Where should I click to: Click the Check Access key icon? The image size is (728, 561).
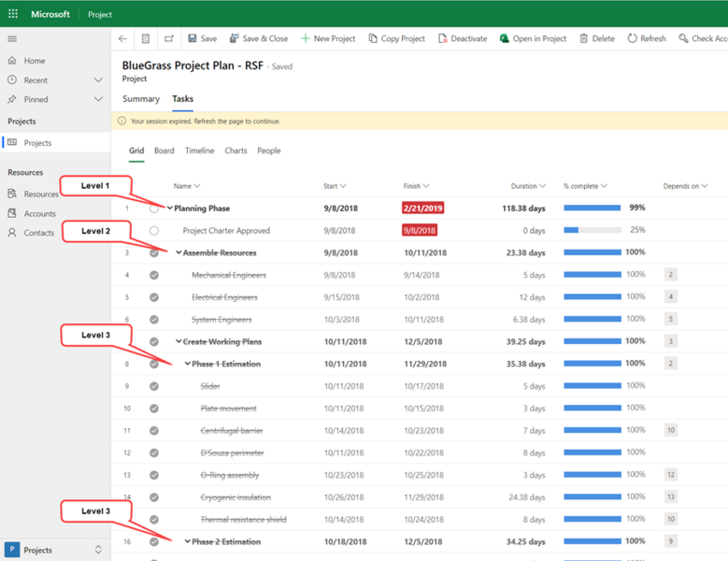tap(683, 38)
